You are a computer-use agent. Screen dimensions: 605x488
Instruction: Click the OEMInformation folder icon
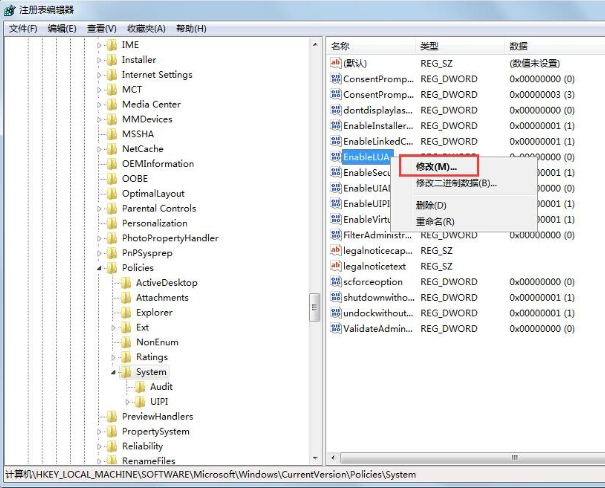coord(112,164)
